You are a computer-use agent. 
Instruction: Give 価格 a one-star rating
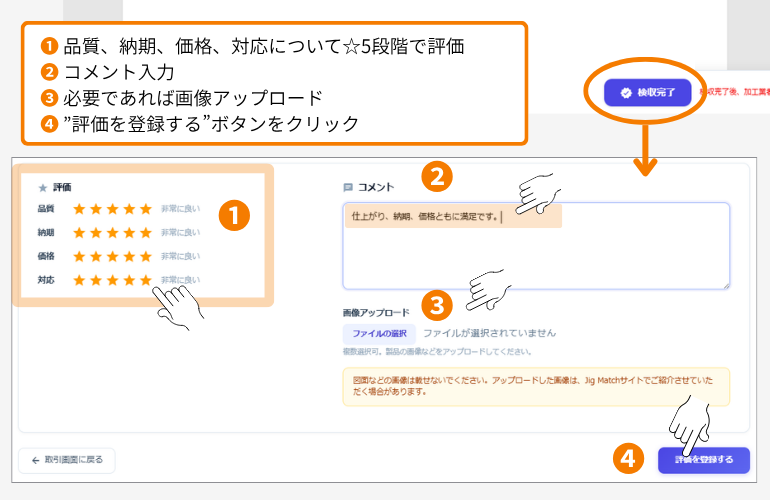click(79, 256)
